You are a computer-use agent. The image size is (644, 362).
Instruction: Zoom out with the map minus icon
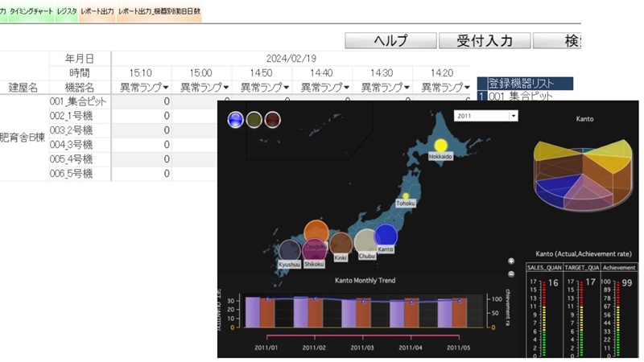tap(510, 274)
